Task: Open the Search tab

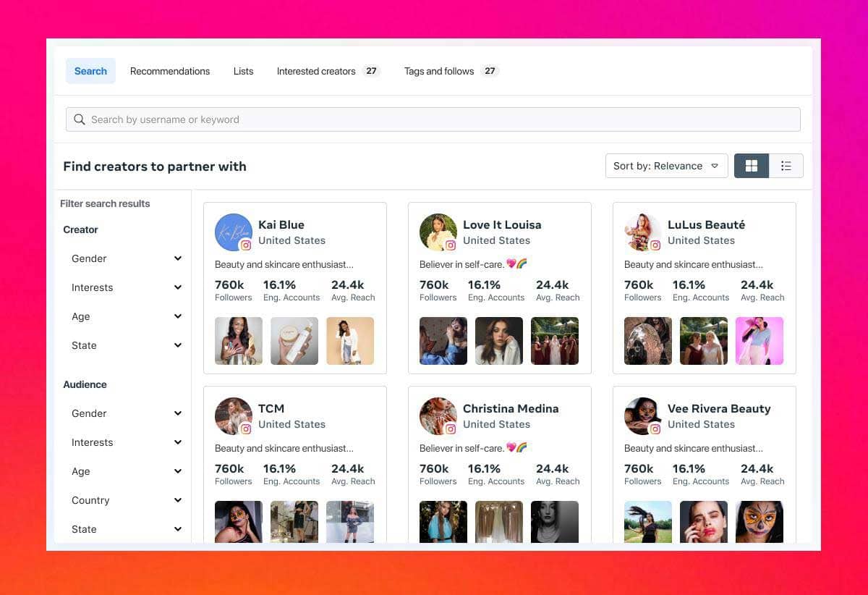Action: (90, 71)
